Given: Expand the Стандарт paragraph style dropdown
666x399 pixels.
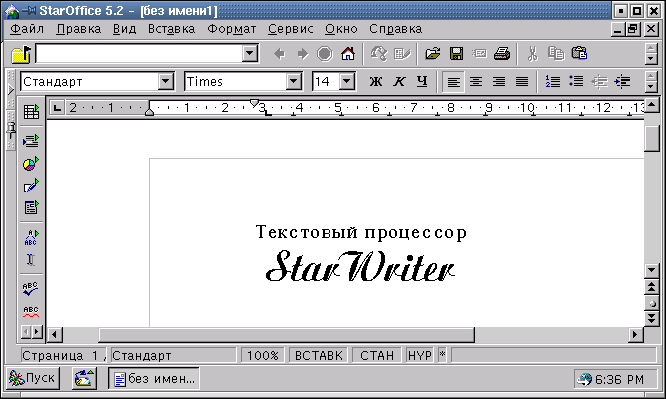Looking at the screenshot, I should 166,81.
